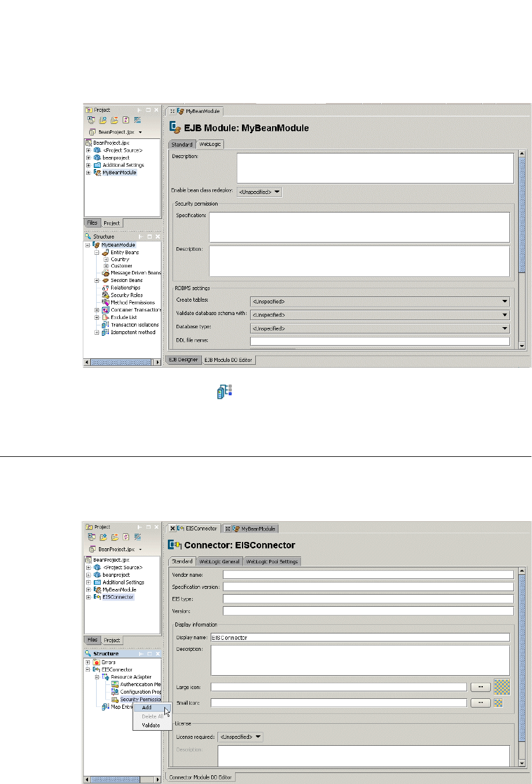Image resolution: width=532 pixels, height=784 pixels.
Task: Click the Large icon path field
Action: (x=339, y=687)
